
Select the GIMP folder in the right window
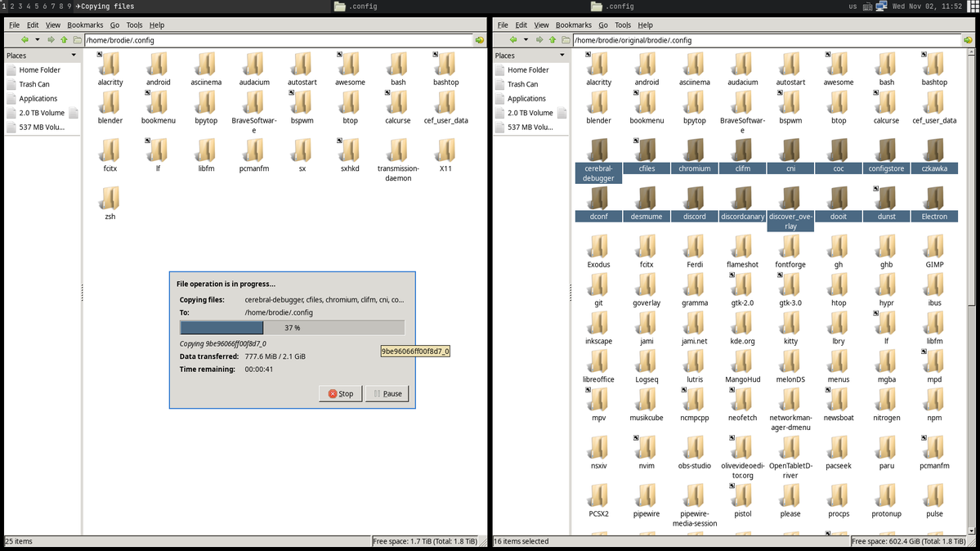pyautogui.click(x=934, y=250)
